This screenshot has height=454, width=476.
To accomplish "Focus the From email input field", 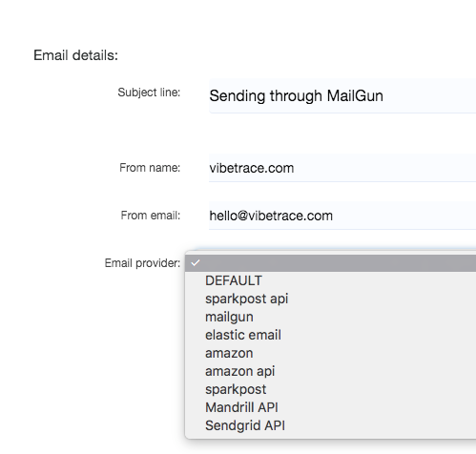I will click(x=342, y=216).
